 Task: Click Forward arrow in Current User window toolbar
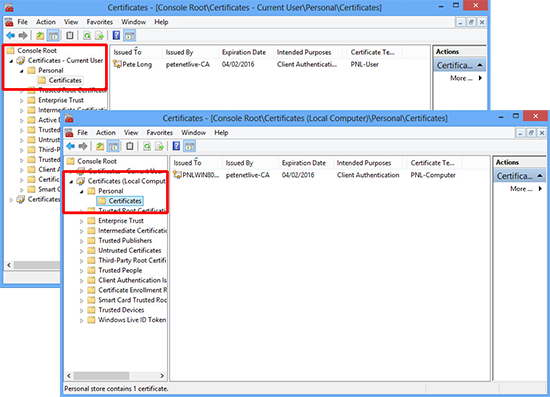click(x=23, y=35)
